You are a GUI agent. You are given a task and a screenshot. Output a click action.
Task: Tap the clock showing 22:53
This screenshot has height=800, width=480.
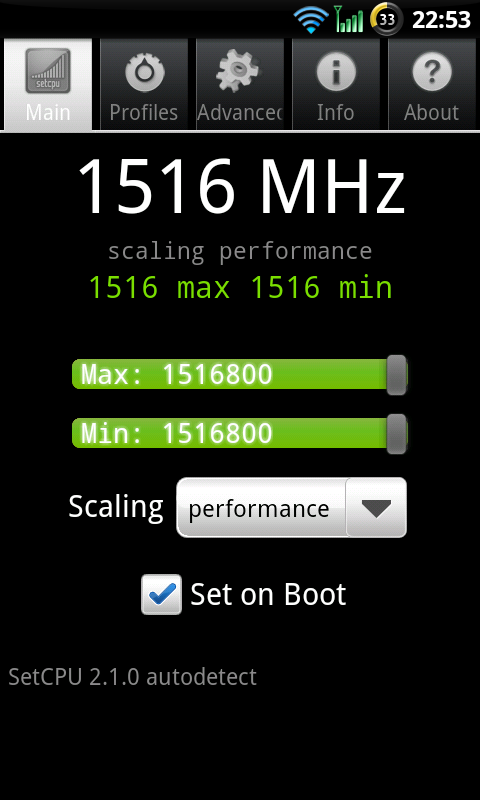coord(441,20)
